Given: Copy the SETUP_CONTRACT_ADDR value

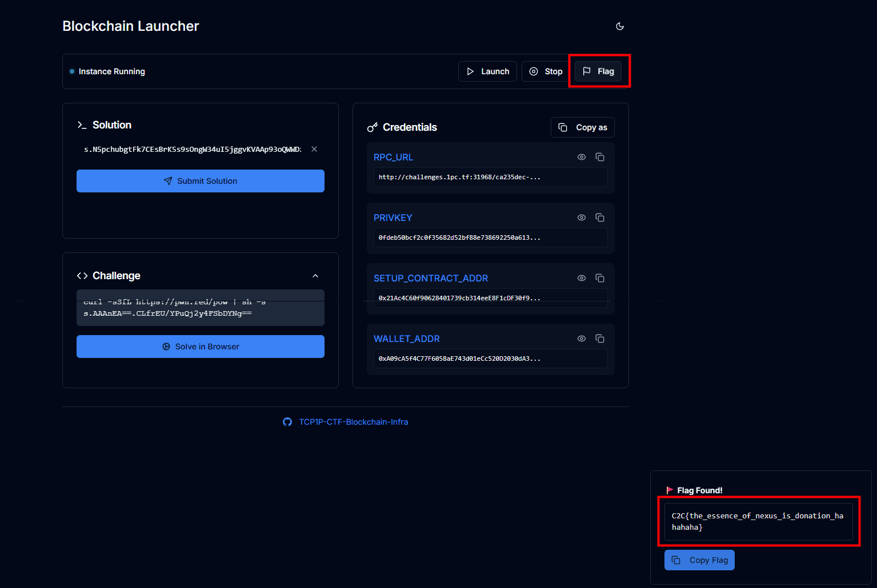Looking at the screenshot, I should click(x=600, y=278).
